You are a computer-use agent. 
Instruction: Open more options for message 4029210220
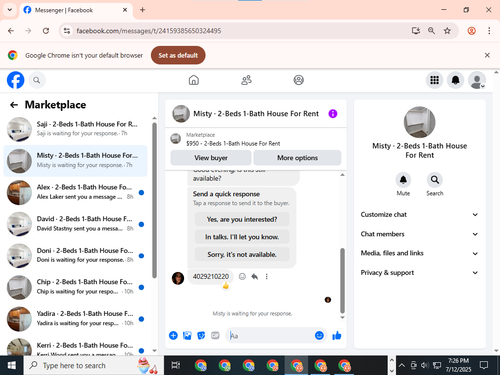click(x=266, y=276)
